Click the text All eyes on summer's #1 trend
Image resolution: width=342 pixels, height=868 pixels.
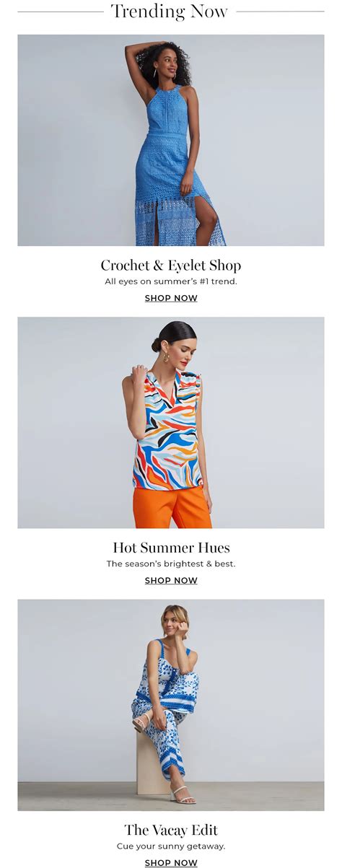tap(171, 281)
